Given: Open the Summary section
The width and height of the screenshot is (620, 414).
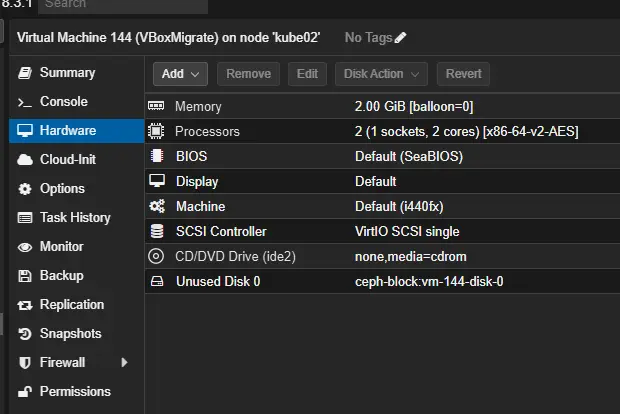Looking at the screenshot, I should point(67,73).
